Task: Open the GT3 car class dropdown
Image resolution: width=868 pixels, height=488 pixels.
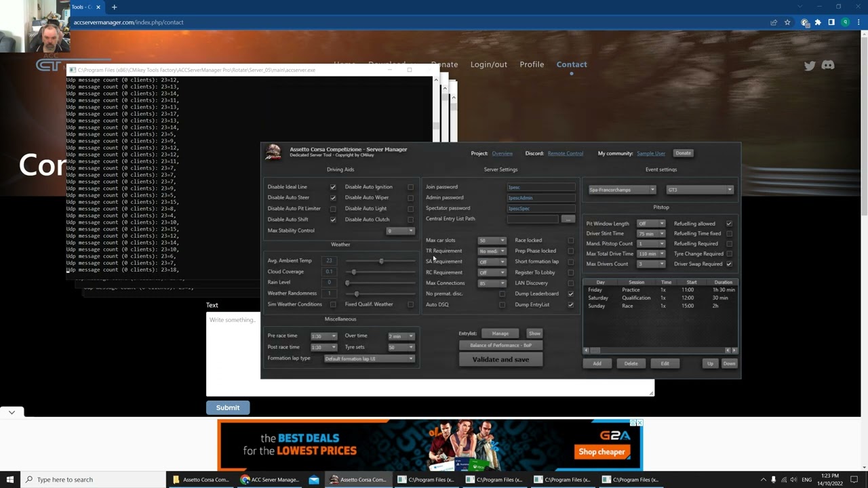Action: tap(700, 190)
